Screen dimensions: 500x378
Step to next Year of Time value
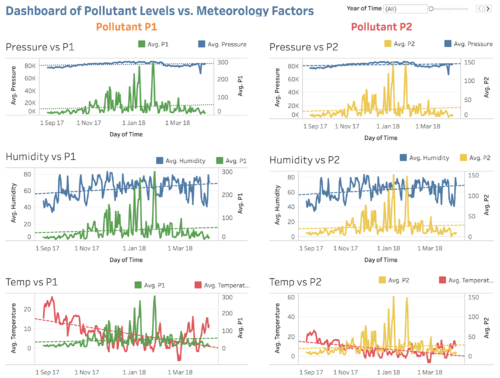point(488,9)
